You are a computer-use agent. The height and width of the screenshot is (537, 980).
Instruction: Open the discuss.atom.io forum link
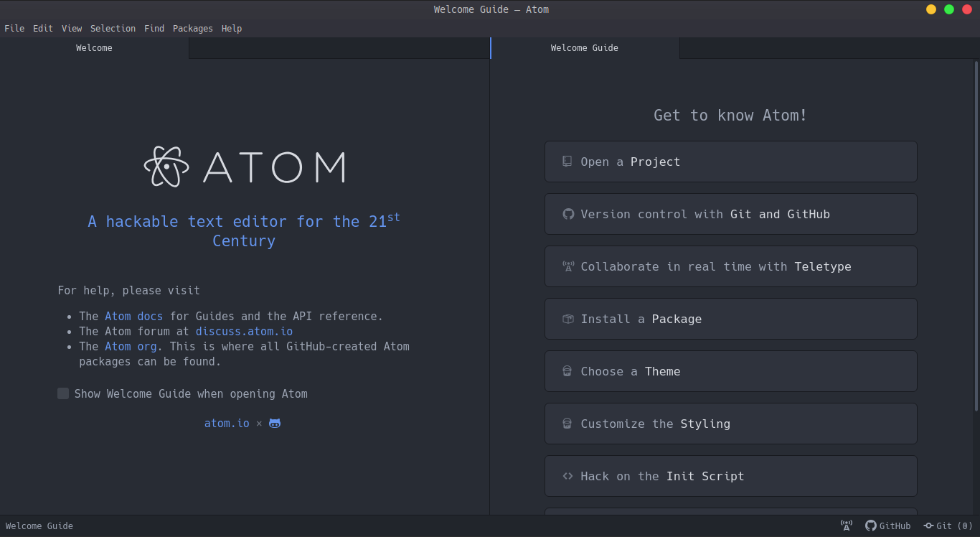point(244,332)
